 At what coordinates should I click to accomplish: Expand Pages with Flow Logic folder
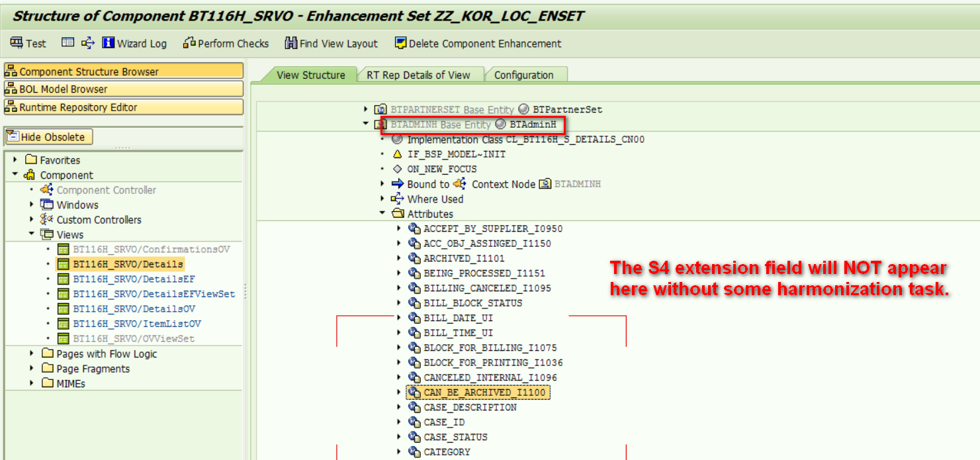[31, 353]
